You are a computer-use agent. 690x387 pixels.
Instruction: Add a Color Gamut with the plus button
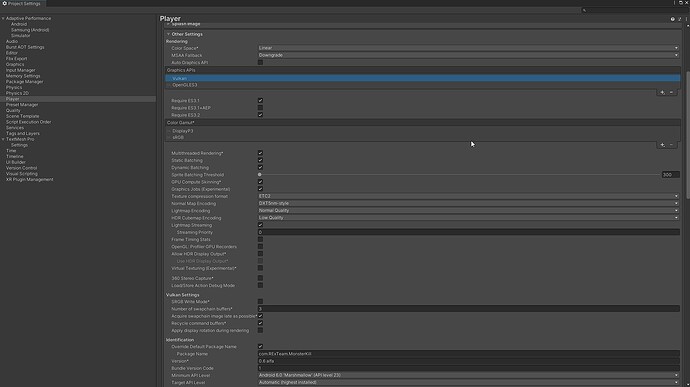pos(662,145)
